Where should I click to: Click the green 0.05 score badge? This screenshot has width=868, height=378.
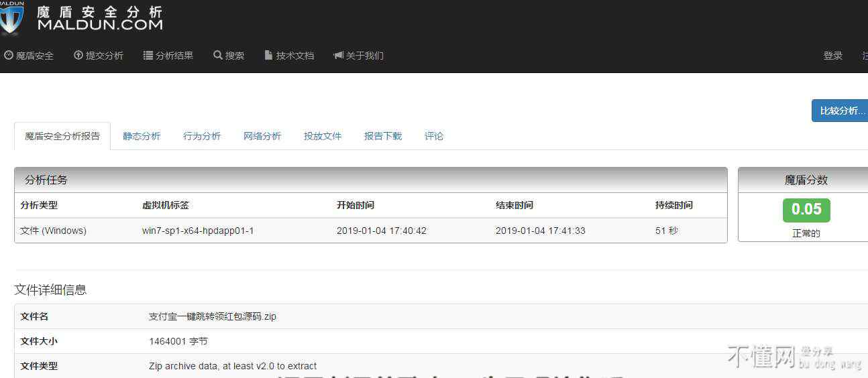click(806, 210)
